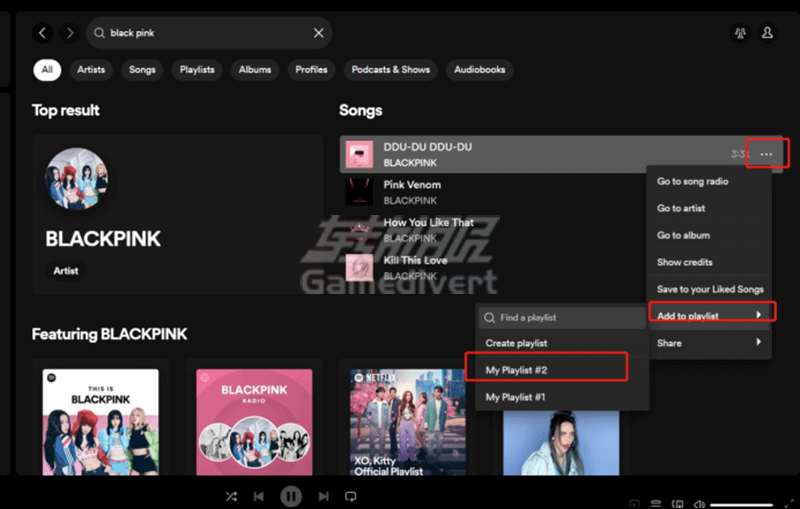Select the All filter chip

[x=47, y=70]
